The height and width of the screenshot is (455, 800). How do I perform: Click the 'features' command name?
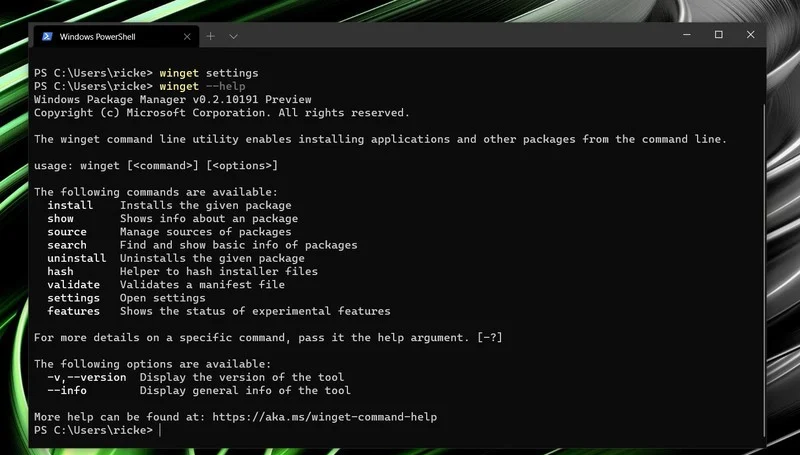pyautogui.click(x=73, y=311)
